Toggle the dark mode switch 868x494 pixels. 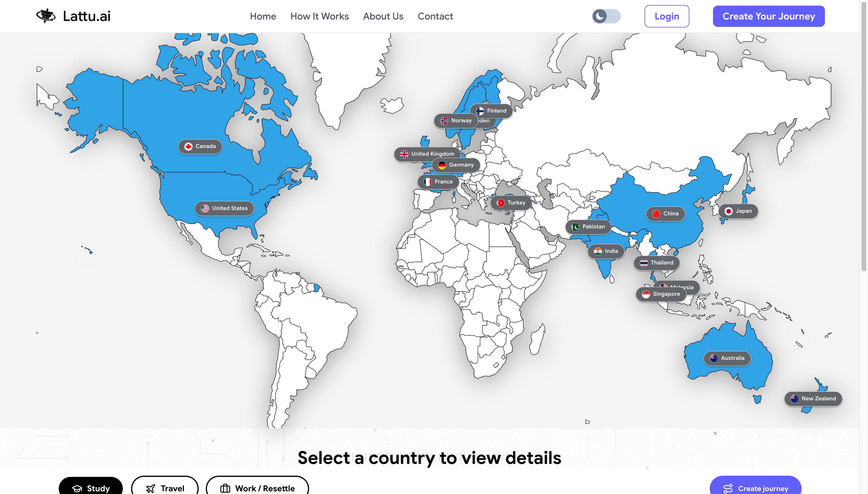pyautogui.click(x=606, y=16)
